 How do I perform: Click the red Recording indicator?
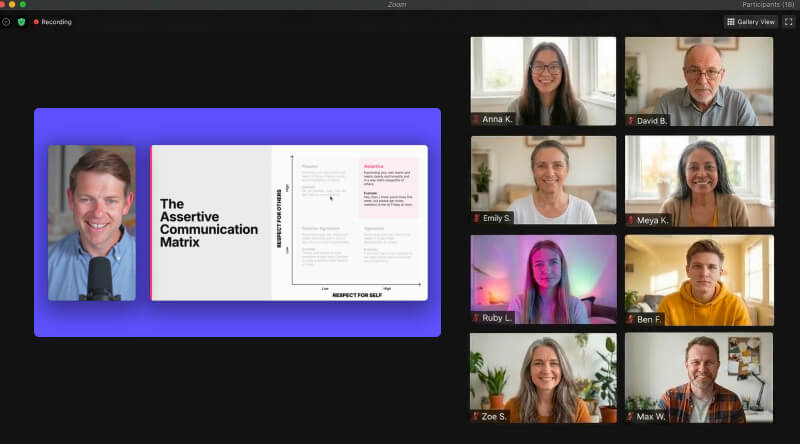tap(52, 21)
